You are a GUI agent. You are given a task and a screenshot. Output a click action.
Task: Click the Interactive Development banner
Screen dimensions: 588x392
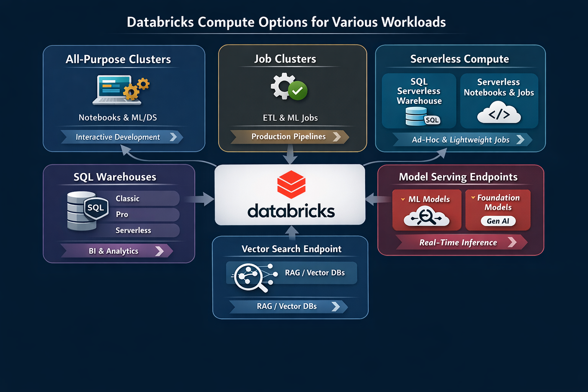pos(122,137)
